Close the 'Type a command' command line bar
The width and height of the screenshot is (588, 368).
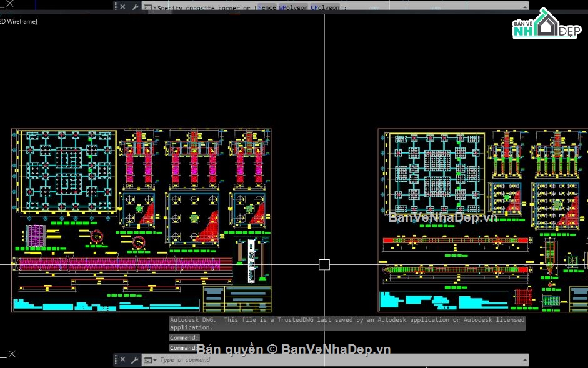click(x=122, y=360)
